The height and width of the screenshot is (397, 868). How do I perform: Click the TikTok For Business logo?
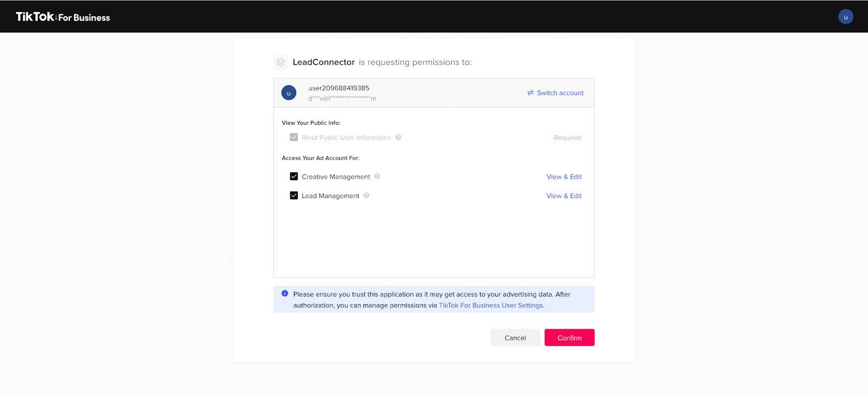tap(63, 17)
